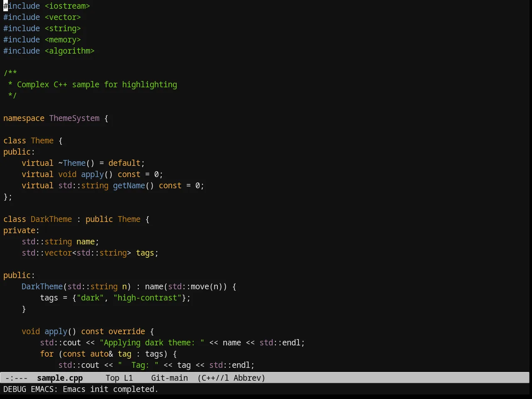
Task: Click the 'default' keyword in destructor line
Action: click(124, 163)
